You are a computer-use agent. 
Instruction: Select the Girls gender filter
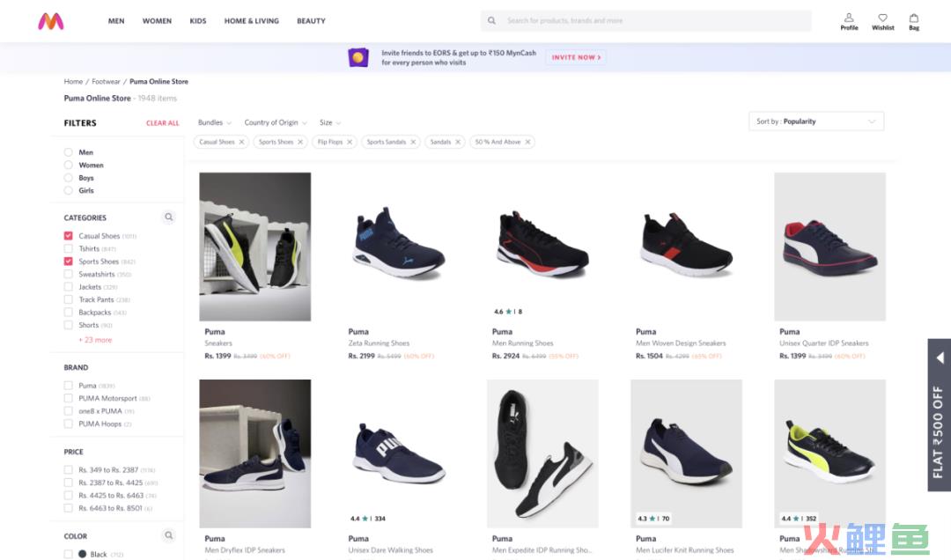coord(69,190)
